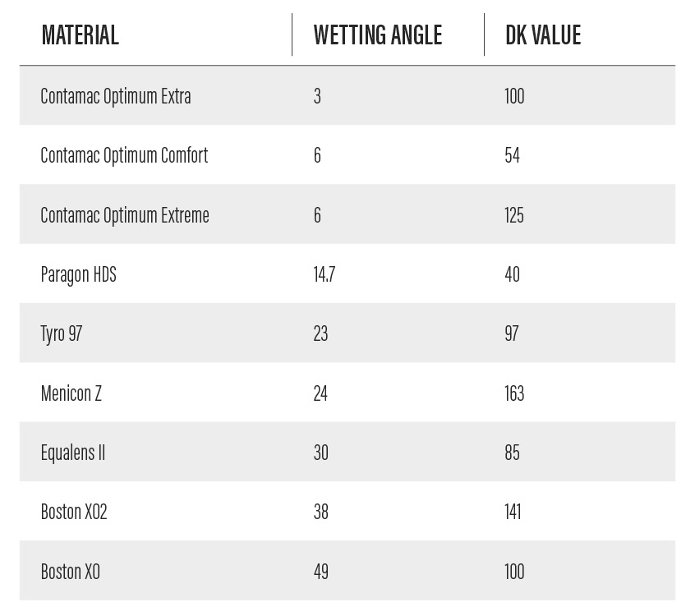Select the wetting angle value 23
Viewport: 695px width, 616px height.
coord(320,333)
